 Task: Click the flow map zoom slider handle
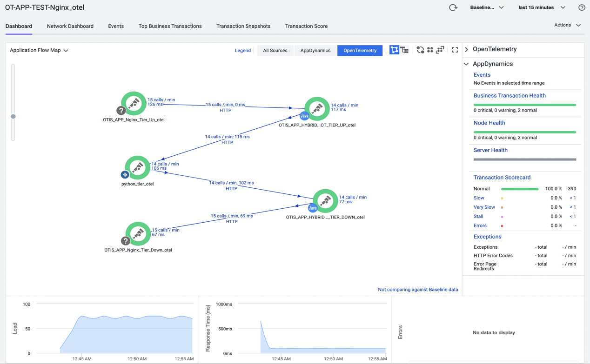13,116
